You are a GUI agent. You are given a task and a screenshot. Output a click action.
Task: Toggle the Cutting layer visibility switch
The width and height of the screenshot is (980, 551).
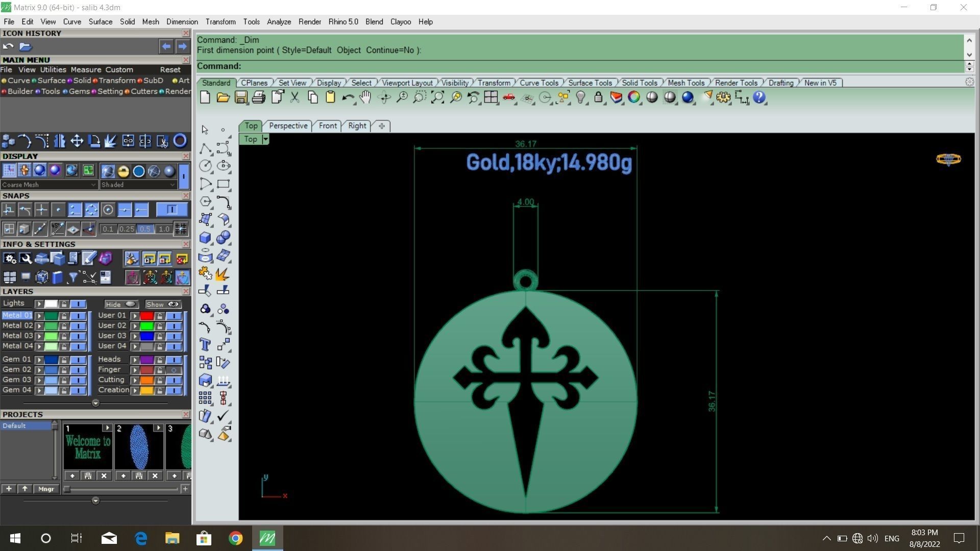[174, 380]
